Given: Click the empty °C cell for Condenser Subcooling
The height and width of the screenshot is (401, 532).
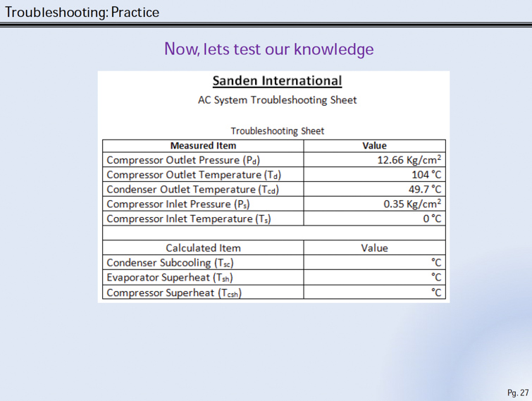Looking at the screenshot, I should coord(375,263).
